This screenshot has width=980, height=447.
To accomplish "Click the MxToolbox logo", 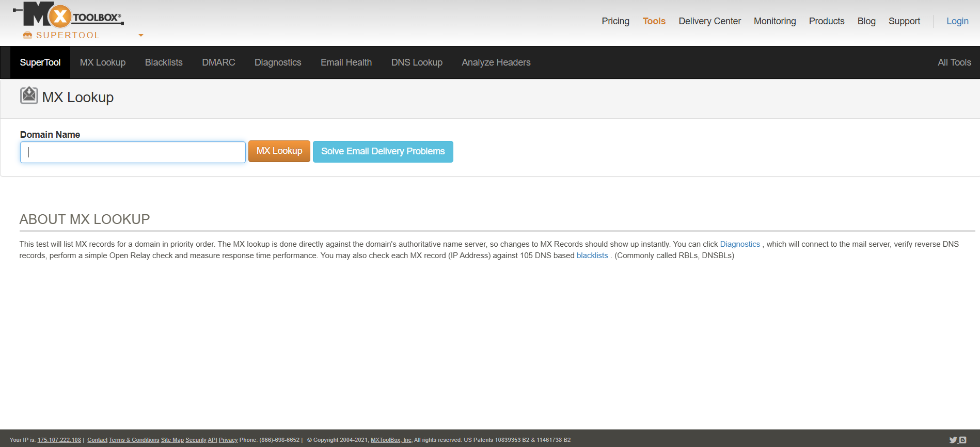I will 68,15.
